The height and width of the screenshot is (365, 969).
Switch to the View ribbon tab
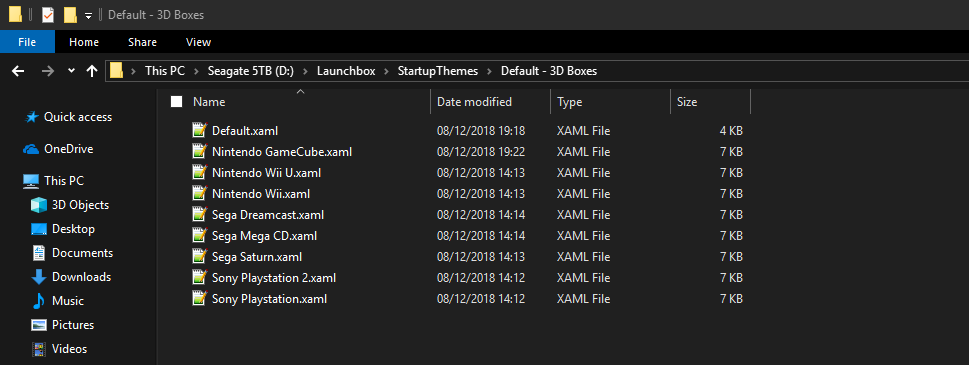tap(198, 42)
